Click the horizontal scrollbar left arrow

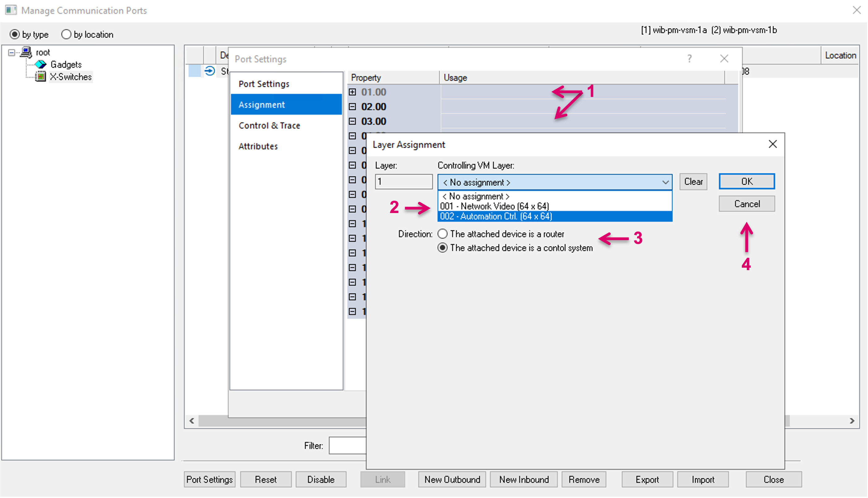pyautogui.click(x=192, y=421)
